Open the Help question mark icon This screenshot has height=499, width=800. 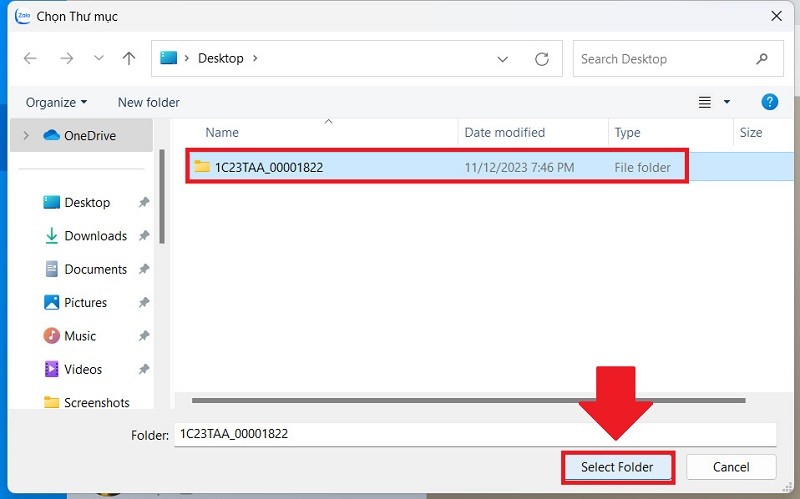coord(769,102)
